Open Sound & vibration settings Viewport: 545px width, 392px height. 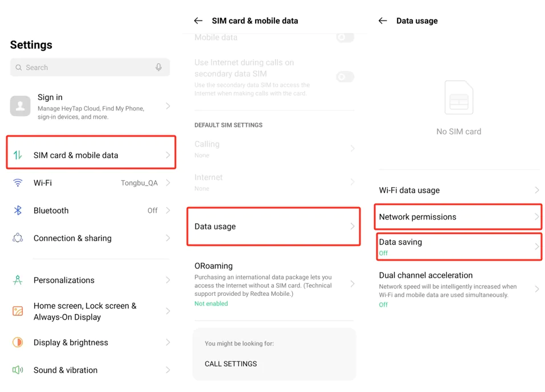[x=91, y=370]
